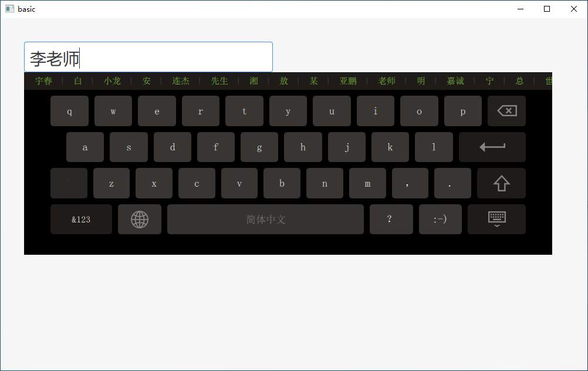The image size is (588, 371).
Task: Tap the 简体中文 space bar
Action: tap(265, 220)
